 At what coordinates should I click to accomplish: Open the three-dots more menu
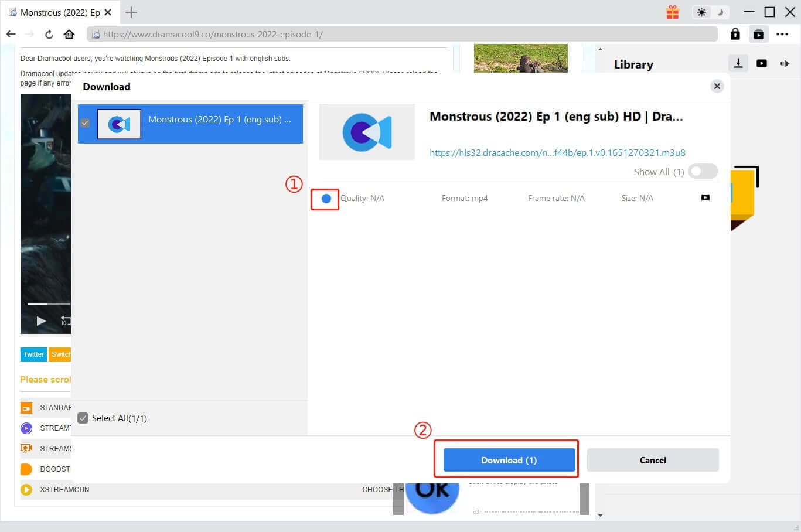point(782,34)
